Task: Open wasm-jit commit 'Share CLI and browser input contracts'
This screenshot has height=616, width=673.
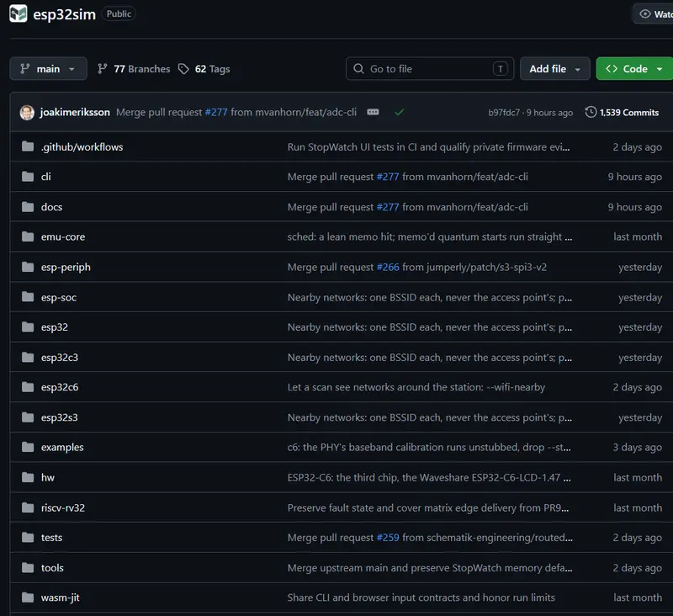Action: click(421, 597)
